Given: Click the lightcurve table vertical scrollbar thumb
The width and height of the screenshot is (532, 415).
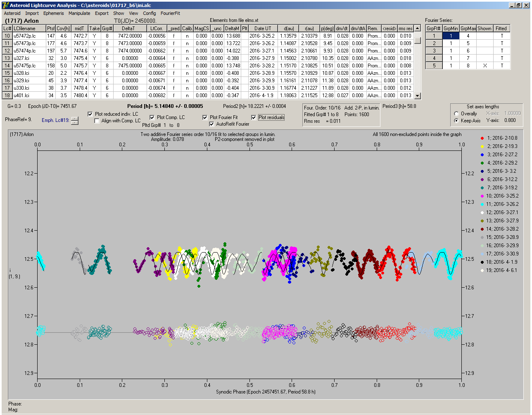Looking at the screenshot, I should point(418,41).
